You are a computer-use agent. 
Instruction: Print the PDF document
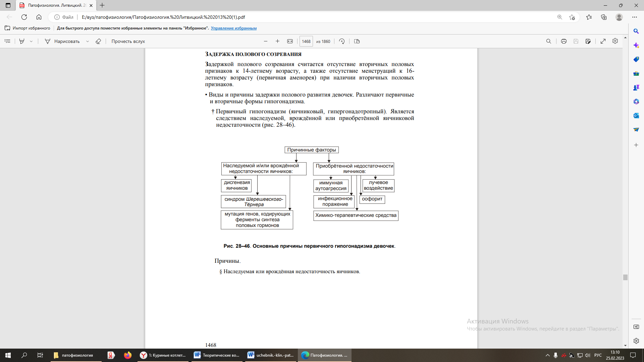coord(564,41)
